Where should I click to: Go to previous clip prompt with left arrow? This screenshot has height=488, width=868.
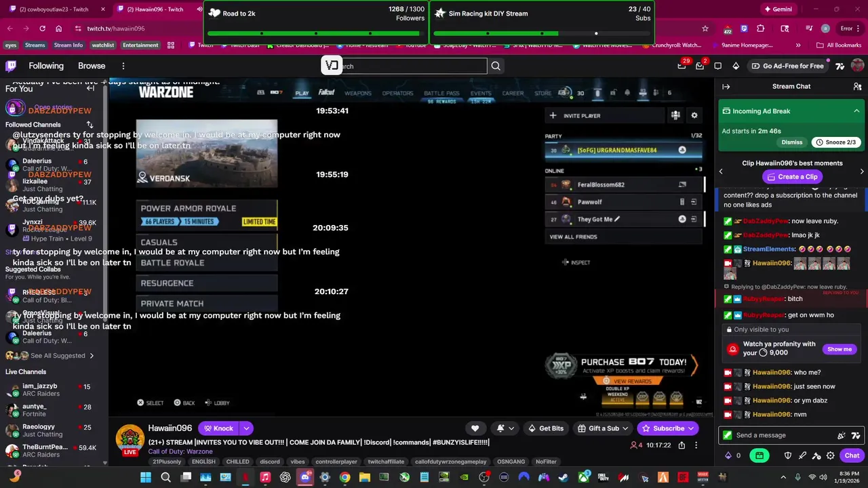721,171
